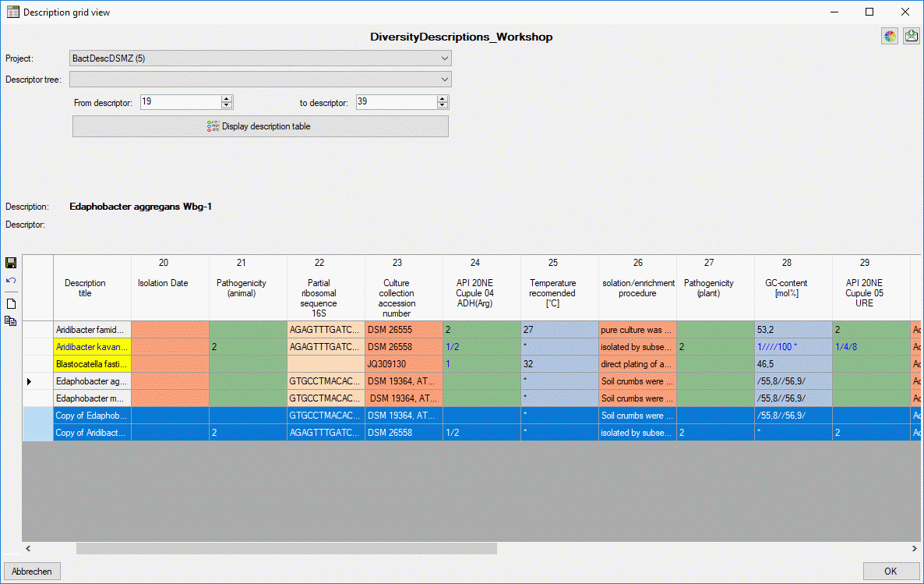924x584 pixels.
Task: Select Soil crumbs were cell in Edaphobacter ag... row
Action: tap(637, 381)
